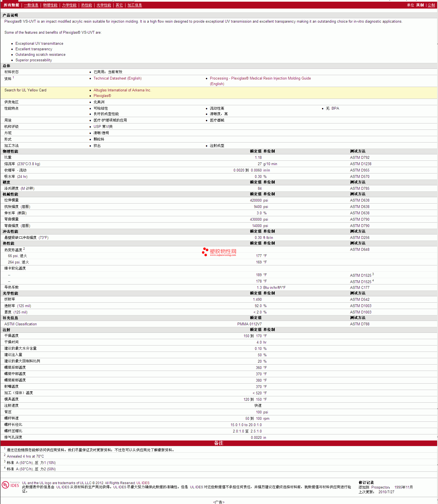Click the 维卡软化温度 value 189
Viewport: 438px width, 504px height.
click(259, 275)
